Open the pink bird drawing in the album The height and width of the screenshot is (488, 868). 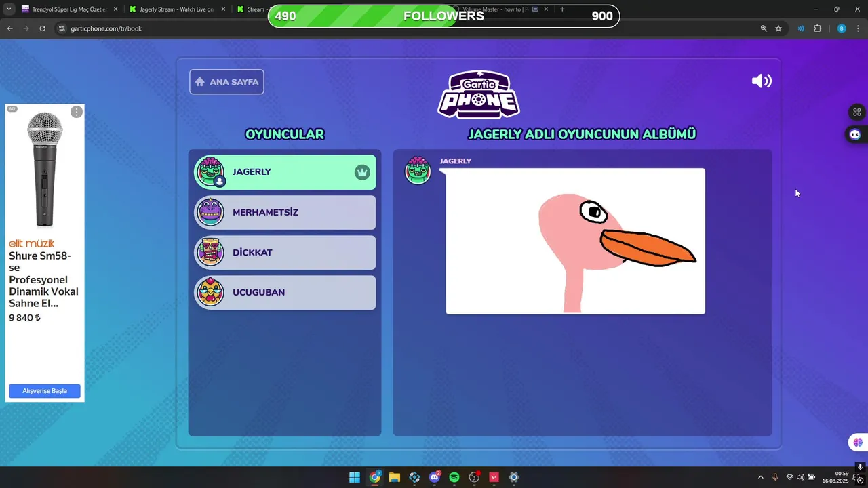point(575,241)
